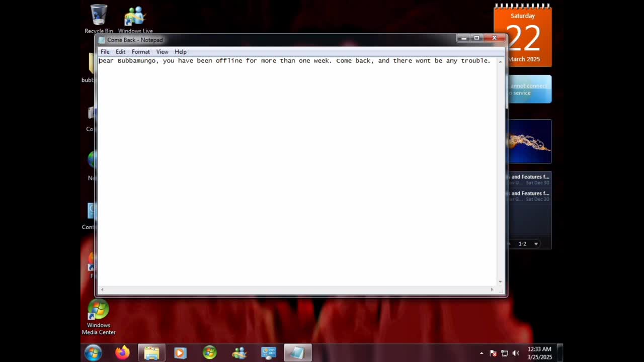Click the jellyfish slideshow gadget picture
This screenshot has height=362, width=644.
529,141
